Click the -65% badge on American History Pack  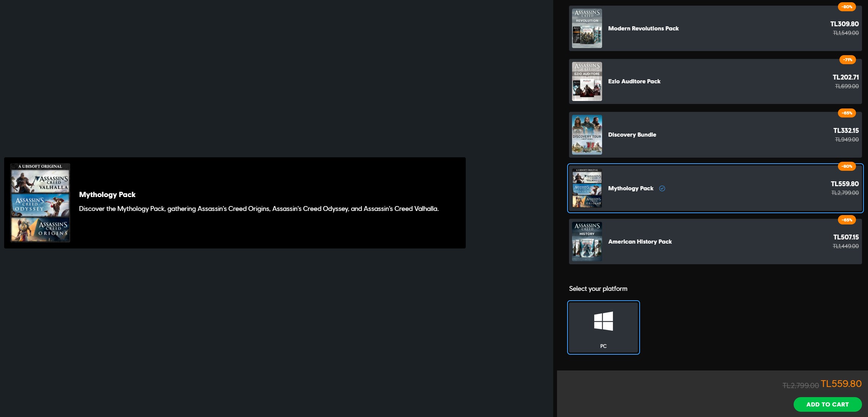coord(847,220)
